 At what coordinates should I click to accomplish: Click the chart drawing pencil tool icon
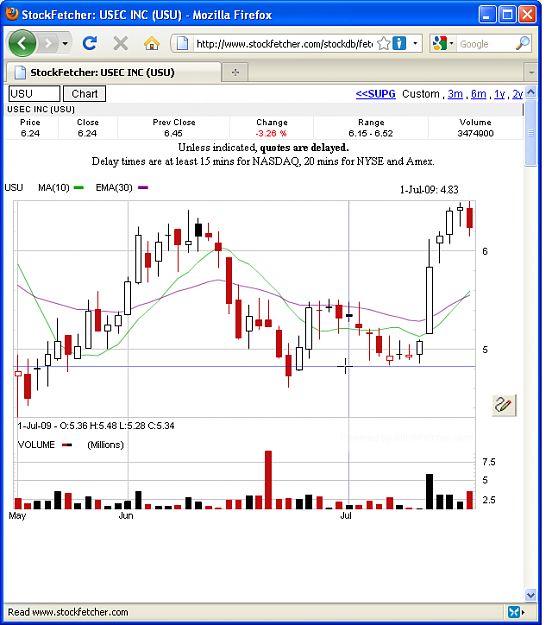click(x=504, y=405)
